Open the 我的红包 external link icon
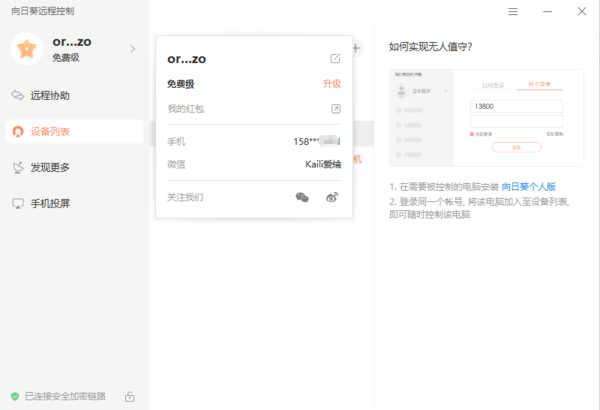This screenshot has height=410, width=600. [335, 108]
